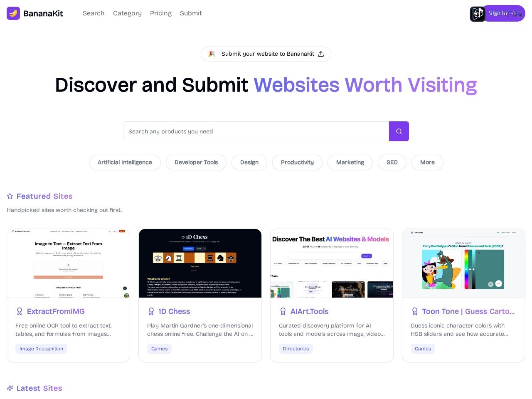
Task: Click the Featured Sites heading
Action: 44,196
